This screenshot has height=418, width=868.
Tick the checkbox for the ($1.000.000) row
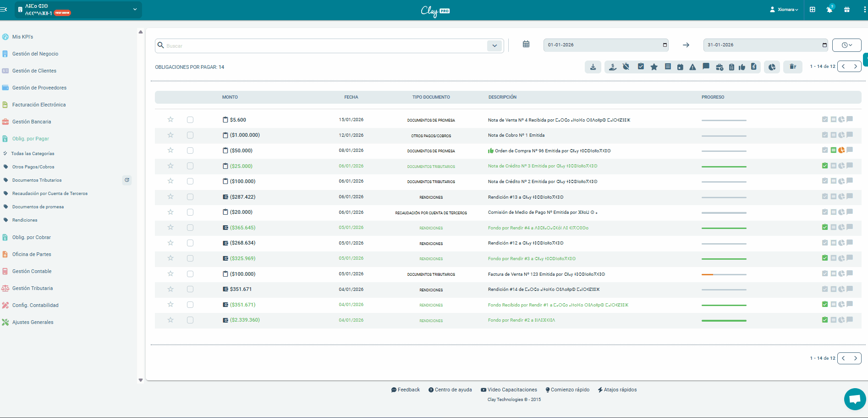[190, 135]
